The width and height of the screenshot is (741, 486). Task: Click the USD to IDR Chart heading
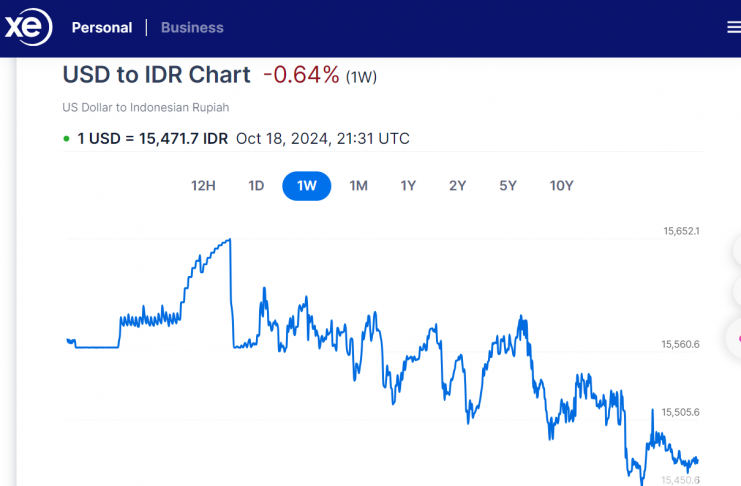pos(157,75)
